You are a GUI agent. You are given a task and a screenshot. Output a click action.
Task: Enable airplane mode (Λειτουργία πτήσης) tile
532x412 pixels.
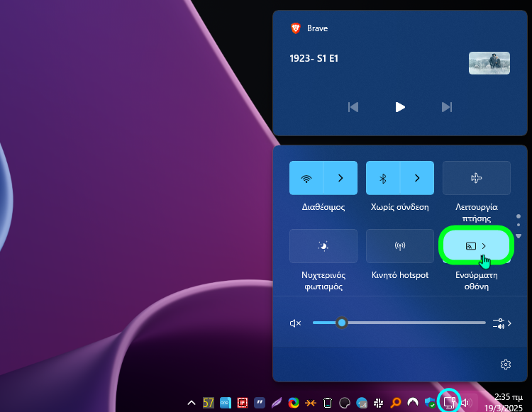coord(477,178)
